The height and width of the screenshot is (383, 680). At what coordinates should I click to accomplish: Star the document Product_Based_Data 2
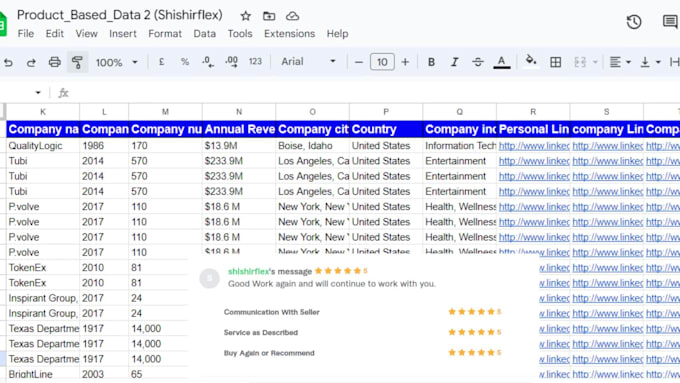[x=245, y=16]
